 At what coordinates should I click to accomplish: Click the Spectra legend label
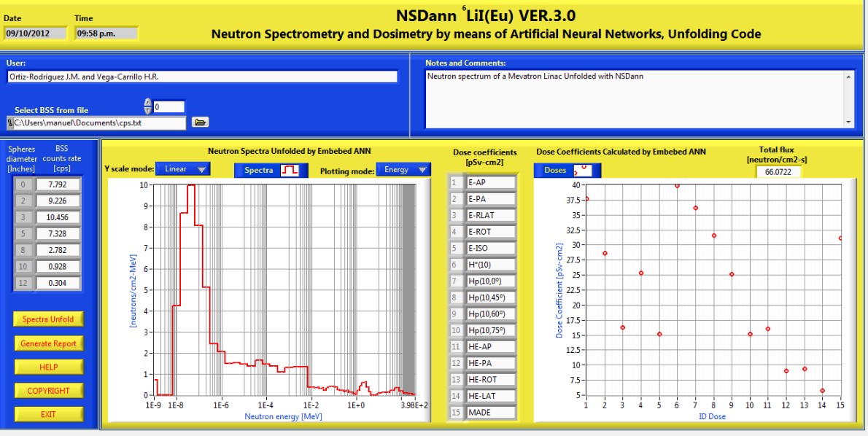point(259,171)
